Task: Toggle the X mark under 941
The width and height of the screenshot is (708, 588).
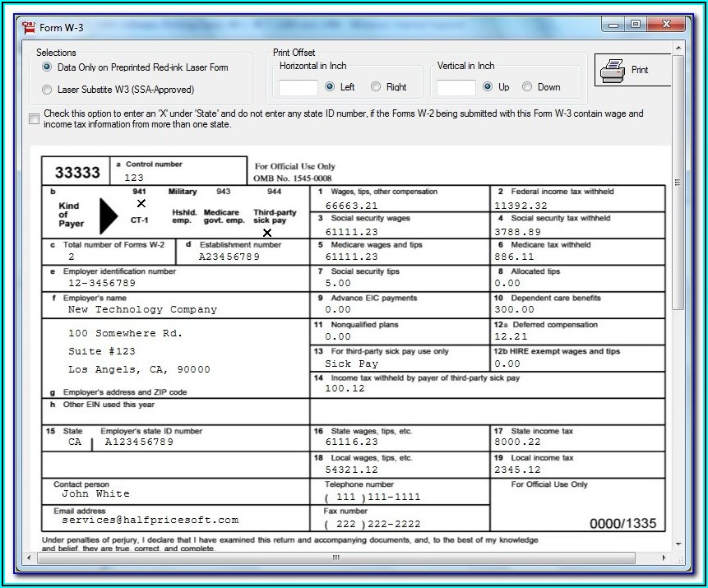Action: pyautogui.click(x=141, y=203)
